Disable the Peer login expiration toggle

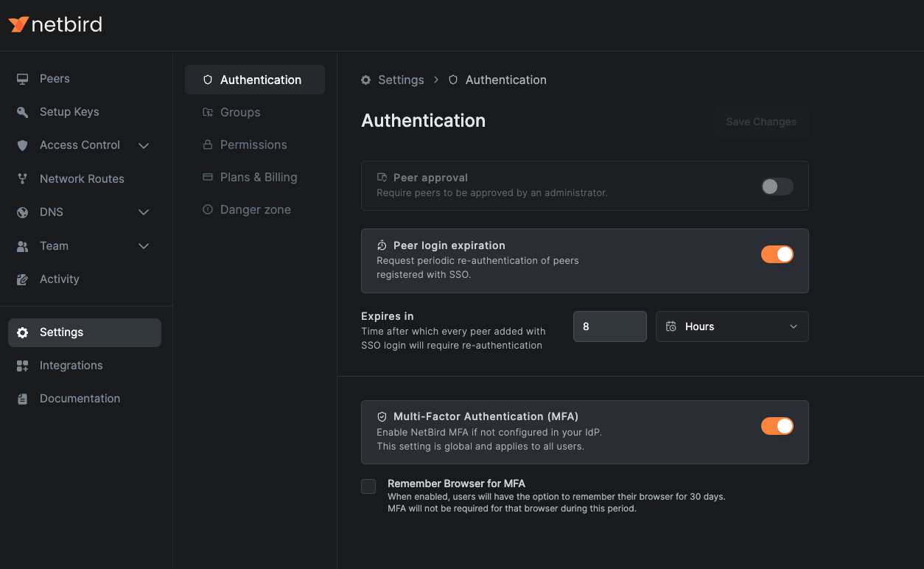point(777,254)
